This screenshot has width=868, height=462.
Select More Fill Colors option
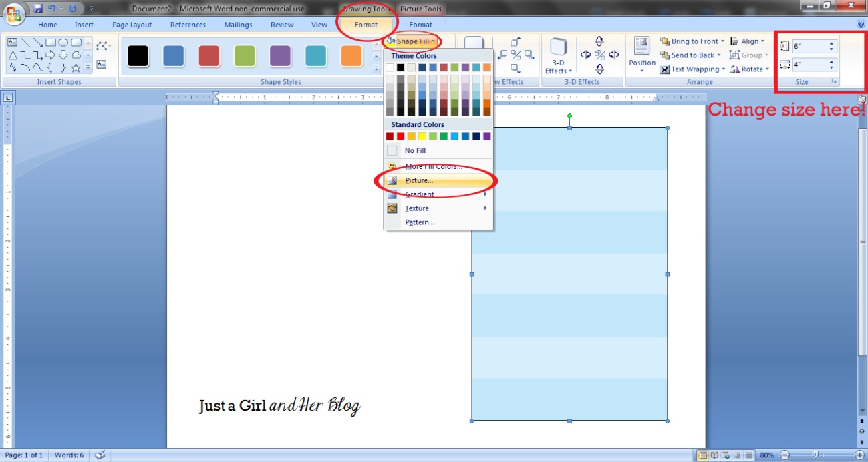pos(438,166)
